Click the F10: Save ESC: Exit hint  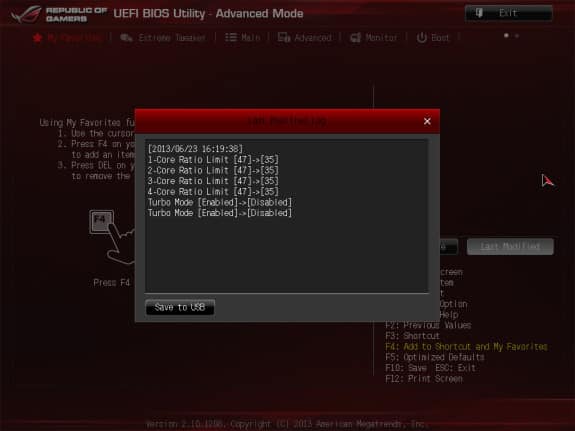[x=431, y=368]
